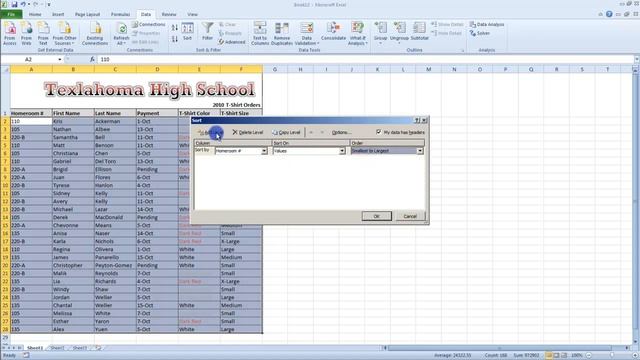640x360 pixels.
Task: Click the Save icon in quick access toolbar
Action: [15, 4]
